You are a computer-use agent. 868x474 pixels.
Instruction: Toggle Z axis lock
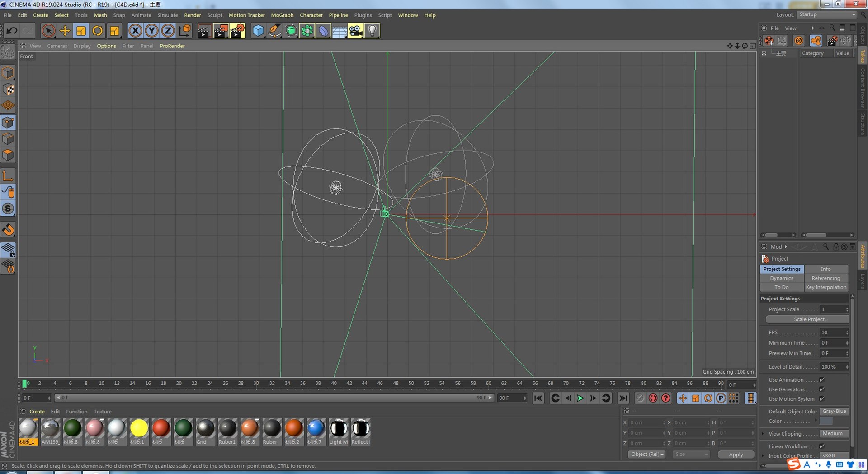pyautogui.click(x=168, y=31)
